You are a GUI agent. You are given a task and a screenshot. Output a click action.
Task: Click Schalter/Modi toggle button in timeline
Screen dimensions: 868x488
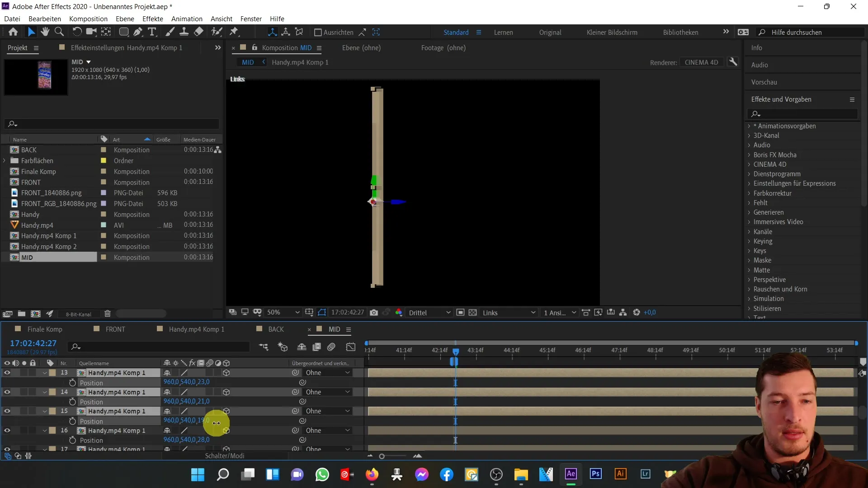[226, 456]
